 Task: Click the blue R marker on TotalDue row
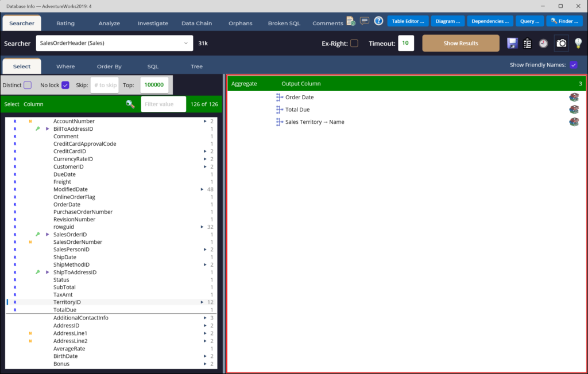pyautogui.click(x=15, y=310)
